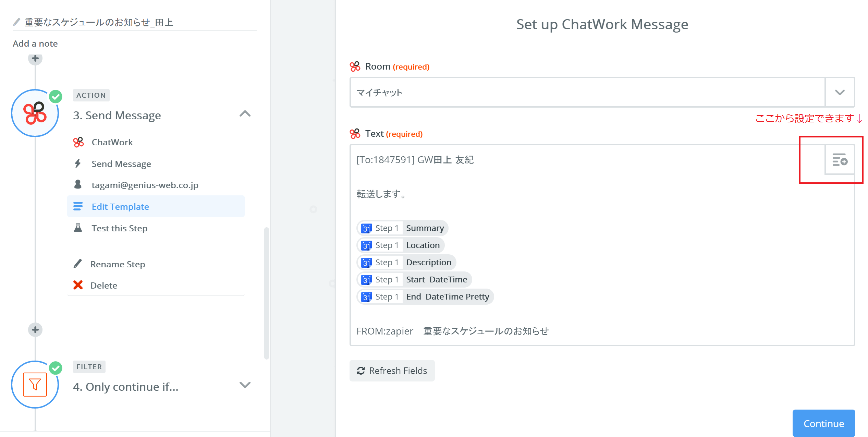Click the ChatWork icon next to Room label
This screenshot has height=437, width=868.
[355, 66]
